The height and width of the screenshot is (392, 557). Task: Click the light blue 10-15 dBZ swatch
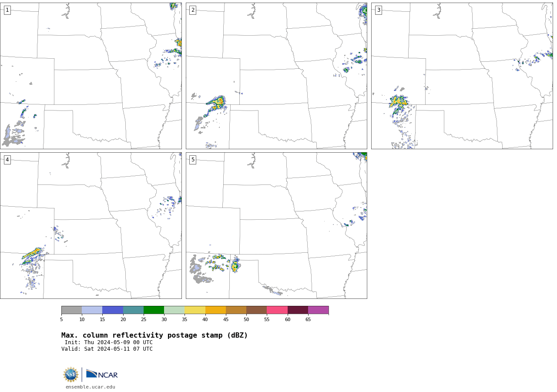[x=92, y=310]
